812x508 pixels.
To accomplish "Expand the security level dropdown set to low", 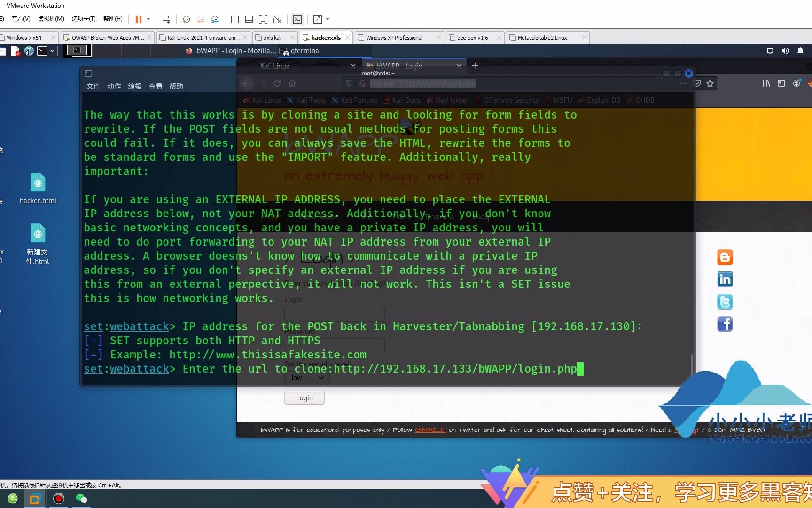I will tap(307, 378).
